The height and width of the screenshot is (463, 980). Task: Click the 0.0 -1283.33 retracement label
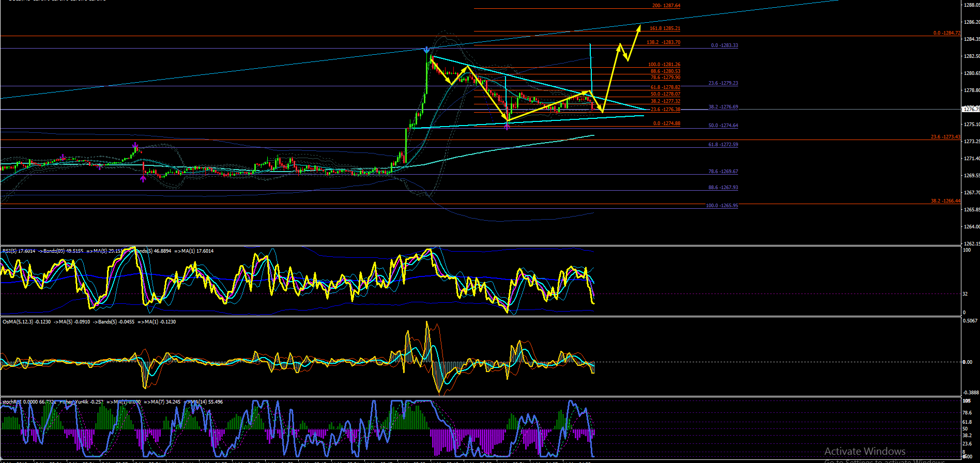click(725, 45)
